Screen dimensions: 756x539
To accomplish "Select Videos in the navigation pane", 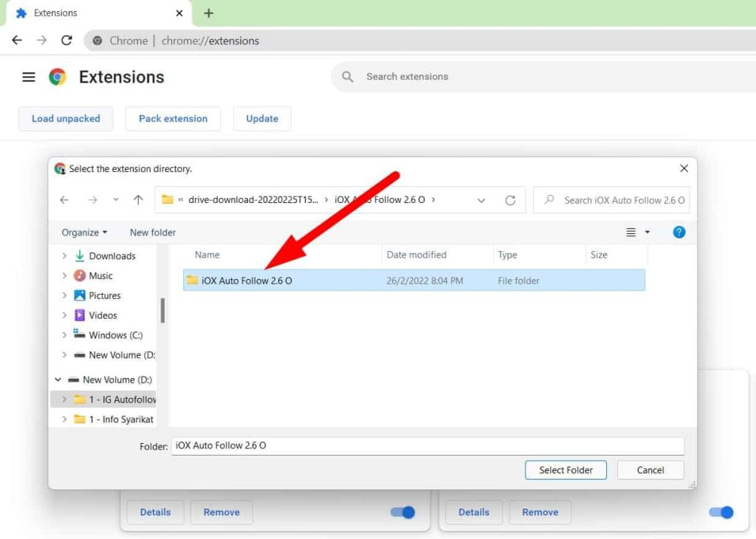I will pos(95,315).
